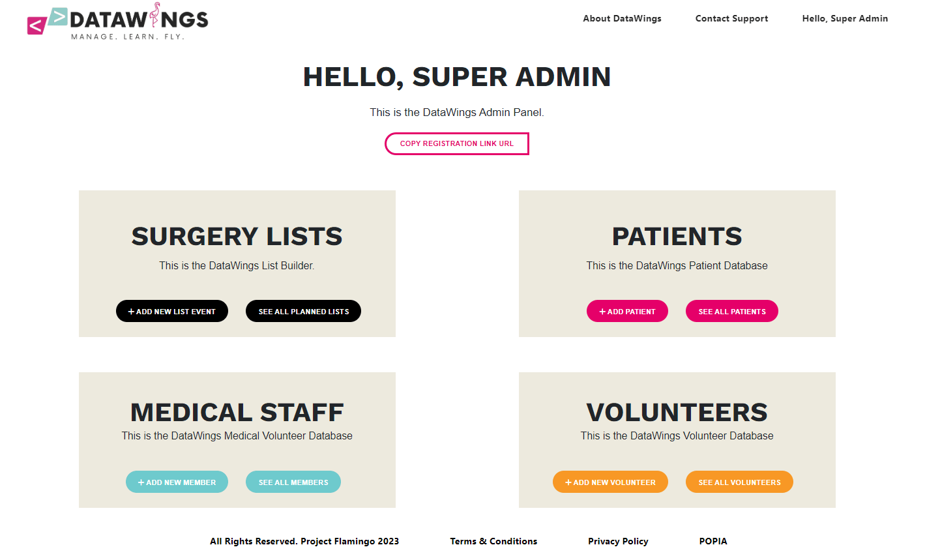Screen dimensions: 940x560
Task: Open Contact Support from the top menu
Action: 731,18
